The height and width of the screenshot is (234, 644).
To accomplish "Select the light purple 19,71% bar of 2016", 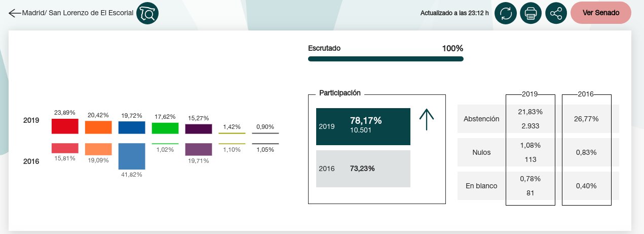I will click(x=199, y=149).
